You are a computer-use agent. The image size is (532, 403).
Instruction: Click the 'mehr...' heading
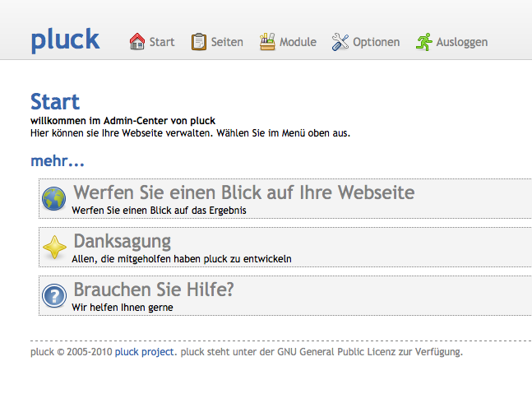click(x=58, y=161)
